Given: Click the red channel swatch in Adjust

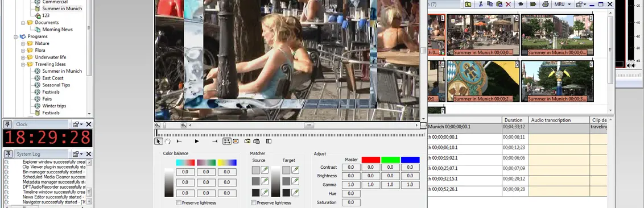Looking at the screenshot, I should pos(370,160).
